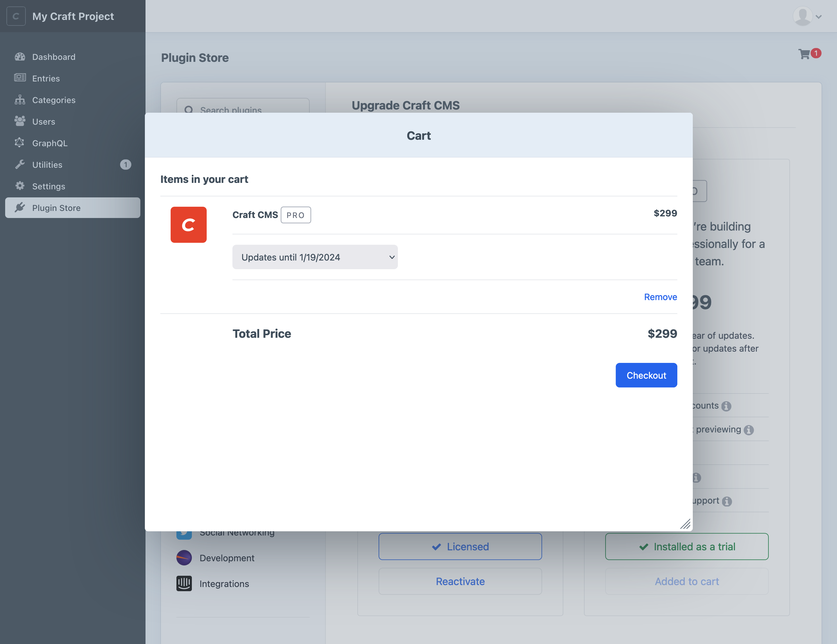This screenshot has height=644, width=837.
Task: Go to Entries section
Action: point(73,78)
